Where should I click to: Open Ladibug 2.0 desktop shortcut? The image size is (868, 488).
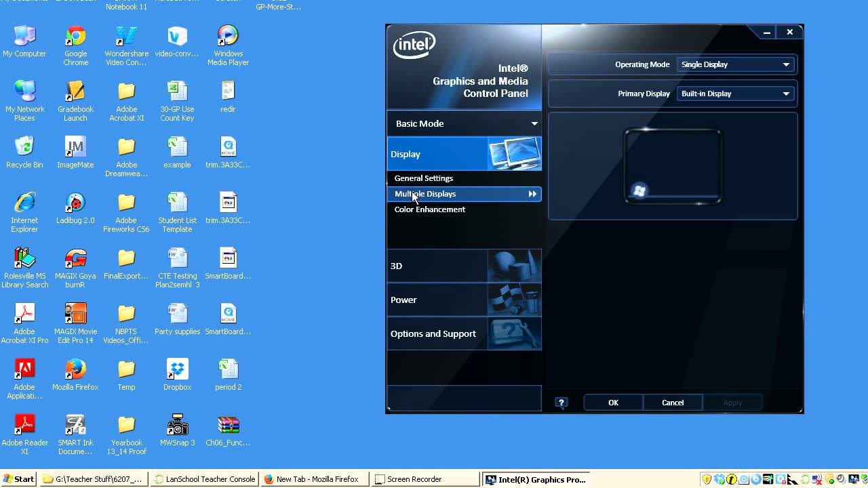75,209
